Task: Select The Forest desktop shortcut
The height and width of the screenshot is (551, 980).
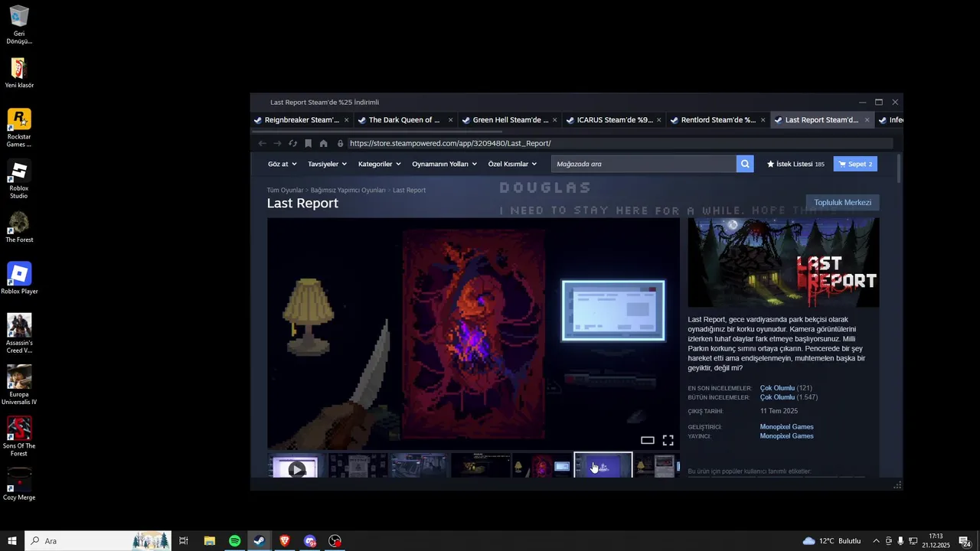Action: pos(19,227)
